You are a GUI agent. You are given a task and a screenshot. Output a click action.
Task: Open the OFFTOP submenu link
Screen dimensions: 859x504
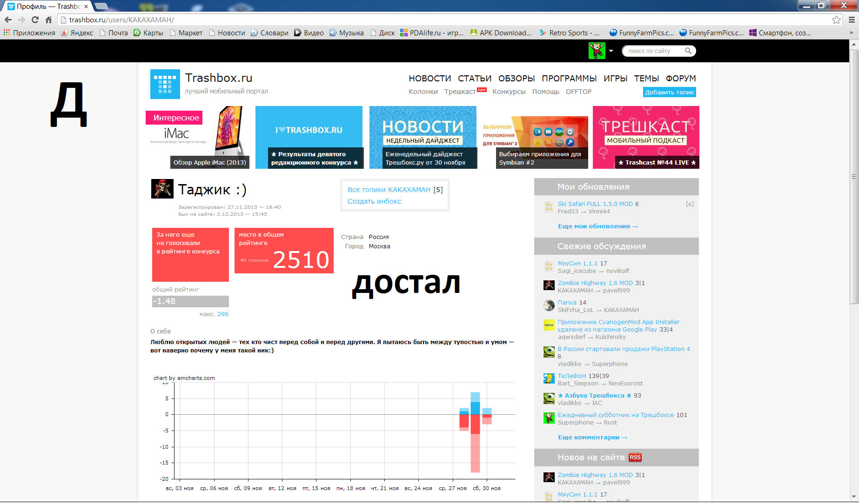(x=578, y=92)
